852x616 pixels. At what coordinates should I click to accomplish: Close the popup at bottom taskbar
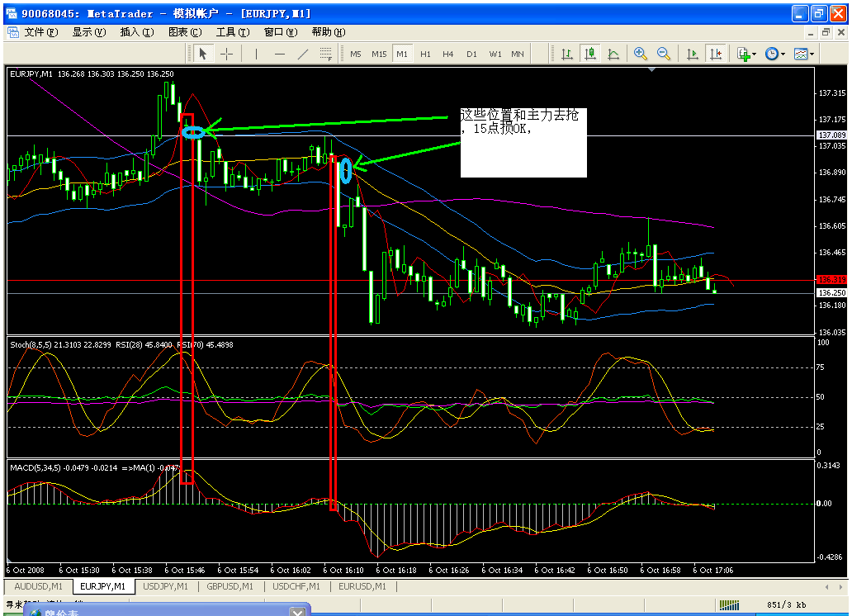pos(298,612)
